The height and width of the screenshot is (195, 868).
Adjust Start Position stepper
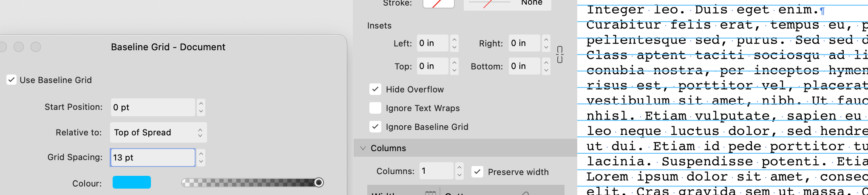[201, 107]
